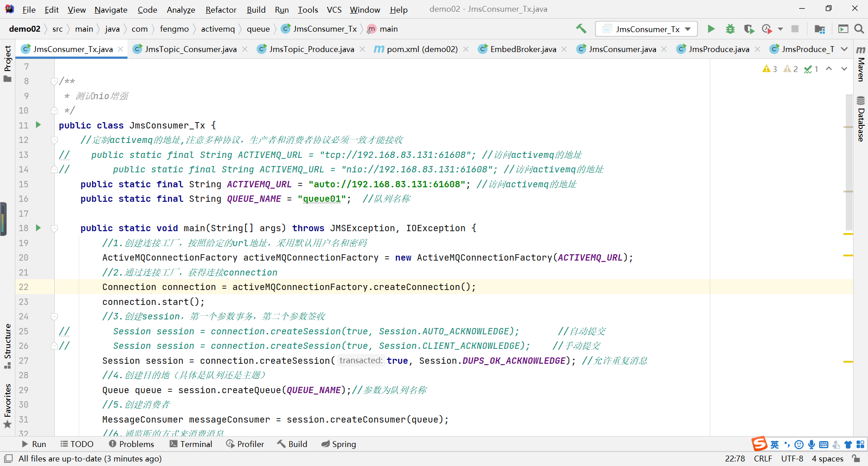Screen dimensions: 868x466
Task: Open the Maven tool window
Action: [x=861, y=64]
